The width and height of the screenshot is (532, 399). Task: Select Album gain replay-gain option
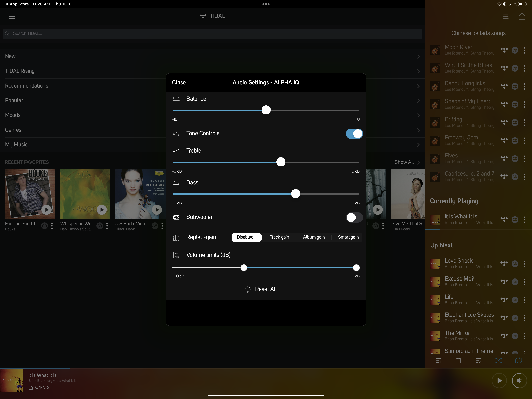click(314, 237)
